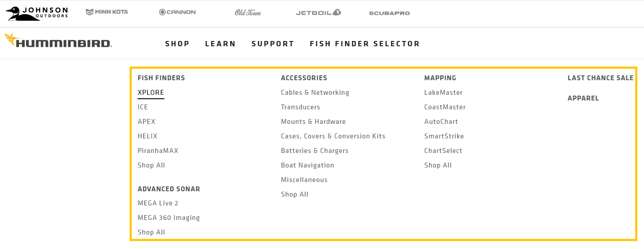Image resolution: width=644 pixels, height=249 pixels.
Task: Click the Humminbird home logo
Action: tap(58, 41)
